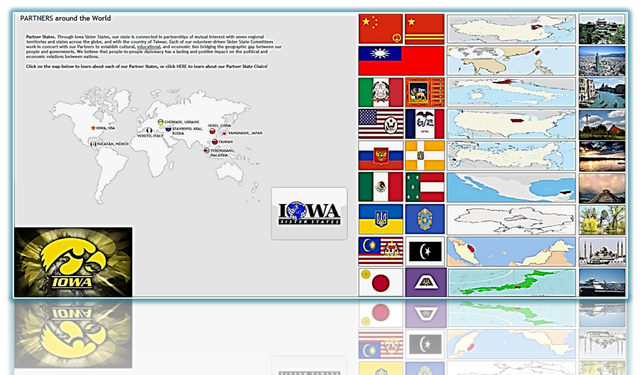Open the Ukrainian flag thumbnail
This screenshot has width=640, height=375.
point(381,220)
